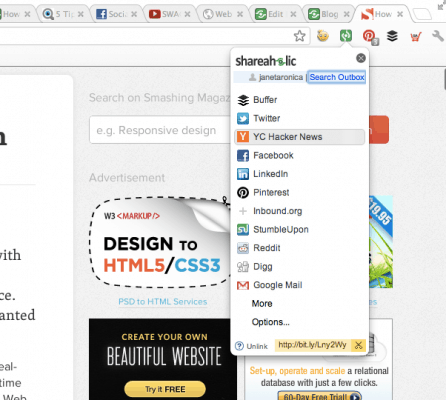Close the Blog tab

point(347,14)
